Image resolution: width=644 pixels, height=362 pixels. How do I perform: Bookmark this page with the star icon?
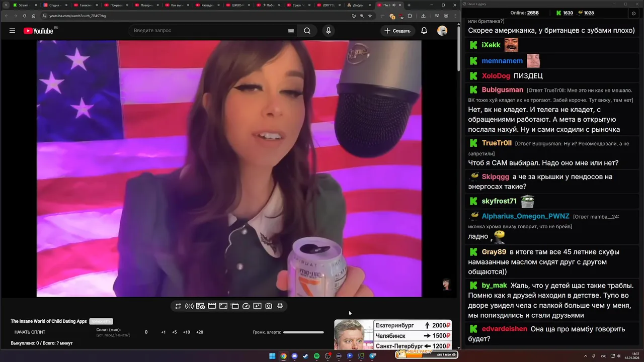370,16
